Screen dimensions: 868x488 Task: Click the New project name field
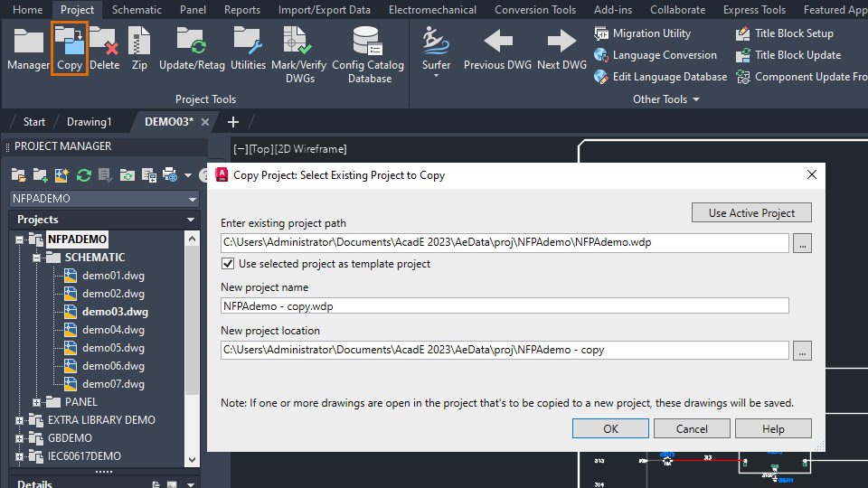click(505, 306)
